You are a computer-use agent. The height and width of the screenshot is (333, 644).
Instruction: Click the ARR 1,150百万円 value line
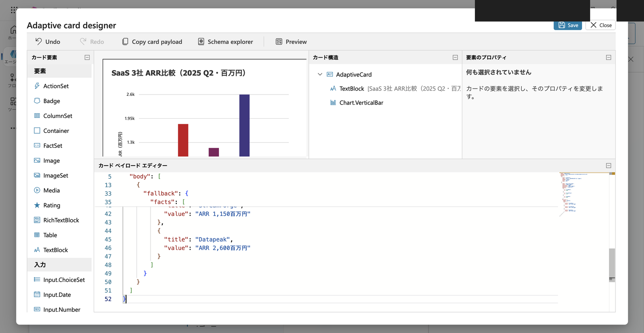coord(207,213)
